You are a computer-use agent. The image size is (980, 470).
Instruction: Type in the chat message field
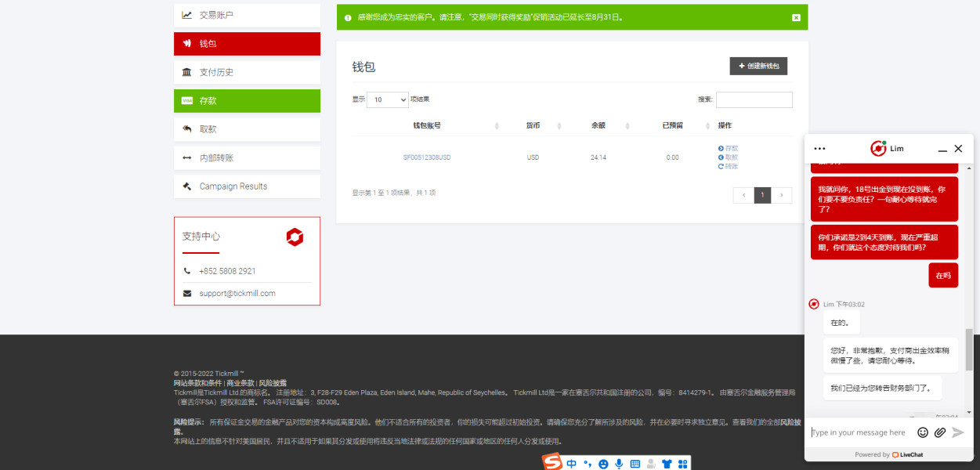859,432
